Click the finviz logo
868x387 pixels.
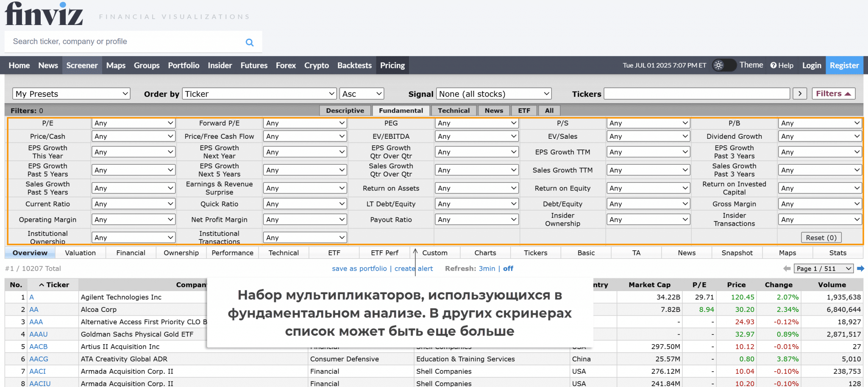coord(44,14)
